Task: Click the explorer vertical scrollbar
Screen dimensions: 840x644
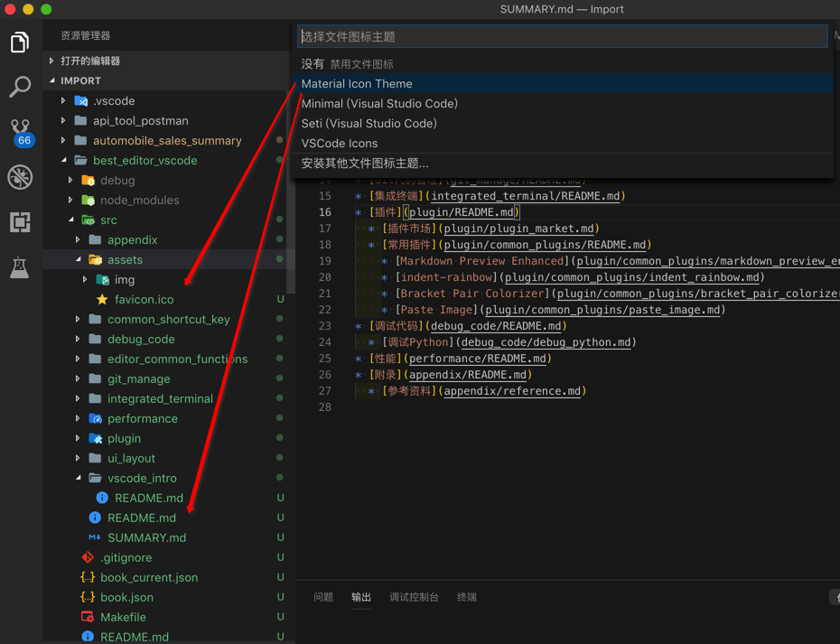Action: click(x=291, y=191)
